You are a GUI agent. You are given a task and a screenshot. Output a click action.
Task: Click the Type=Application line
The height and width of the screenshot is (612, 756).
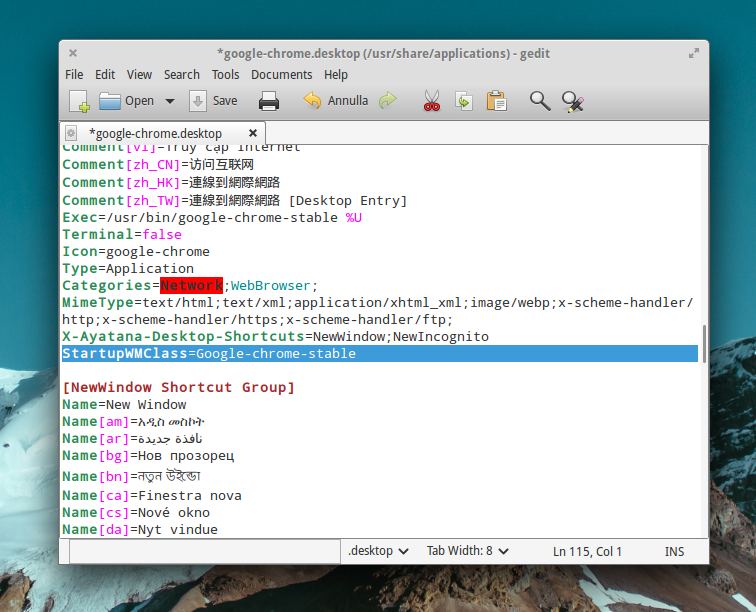(128, 268)
